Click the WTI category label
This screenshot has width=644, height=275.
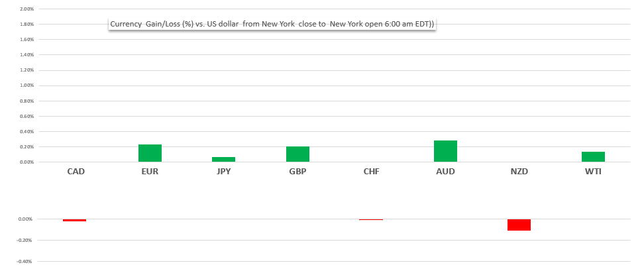tap(593, 172)
